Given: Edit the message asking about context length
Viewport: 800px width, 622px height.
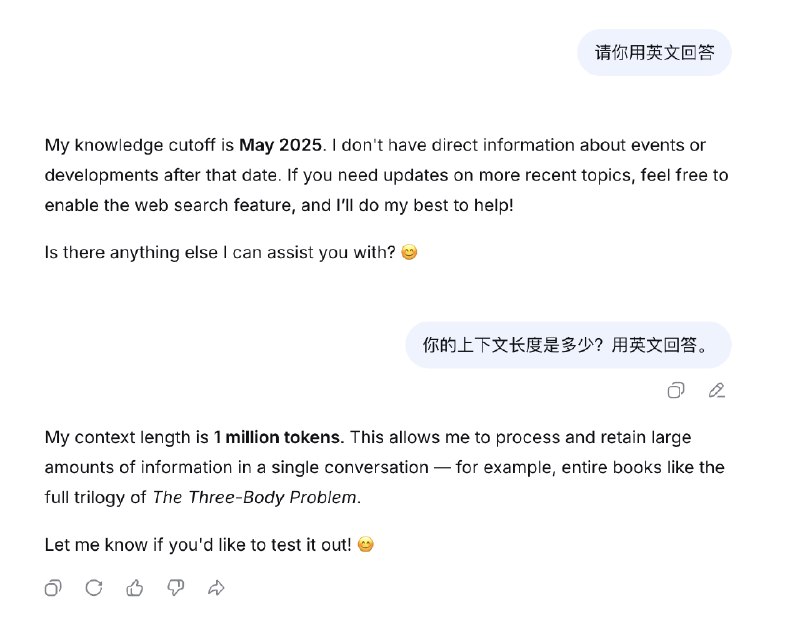Looking at the screenshot, I should click(716, 390).
